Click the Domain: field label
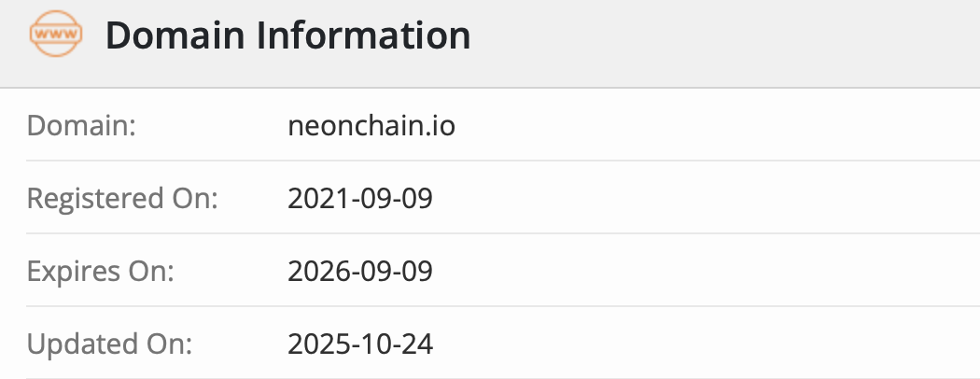Viewport: 980px width, 379px height. tap(82, 125)
